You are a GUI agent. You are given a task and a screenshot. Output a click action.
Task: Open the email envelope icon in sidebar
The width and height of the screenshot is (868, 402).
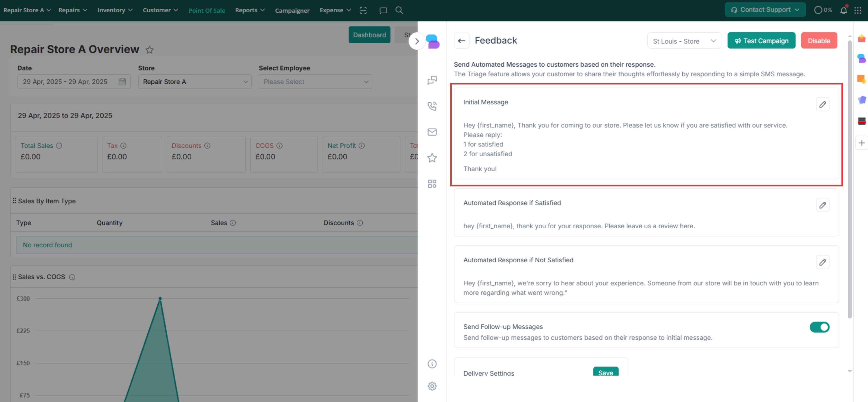point(432,132)
